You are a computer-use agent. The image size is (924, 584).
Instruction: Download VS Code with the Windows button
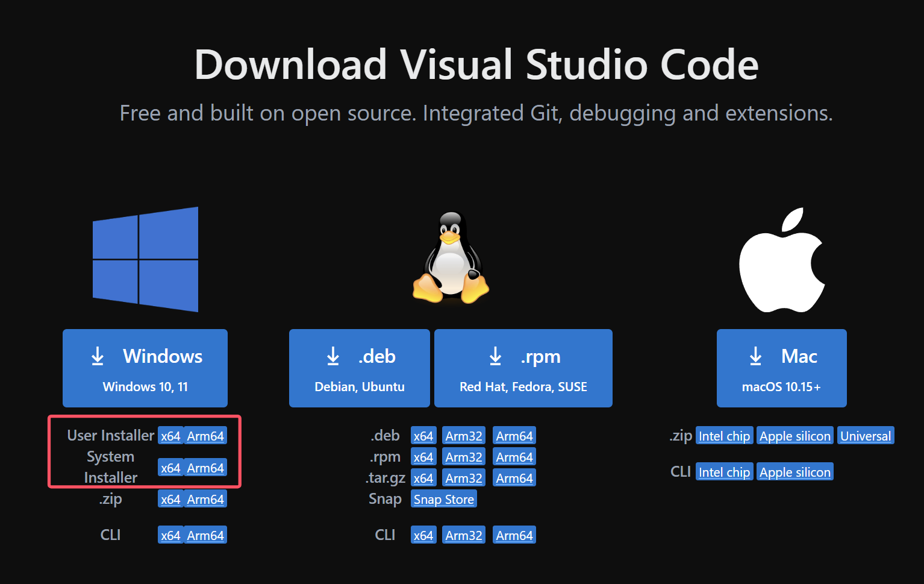[x=145, y=368]
